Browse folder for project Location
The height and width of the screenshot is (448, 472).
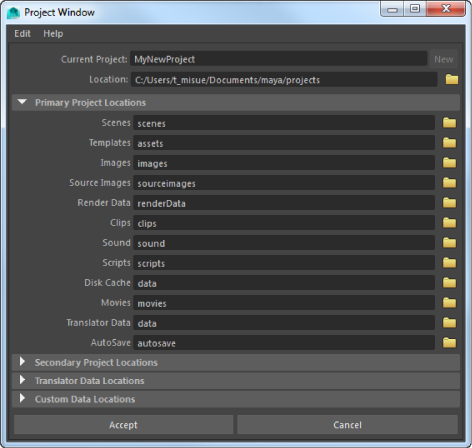452,79
